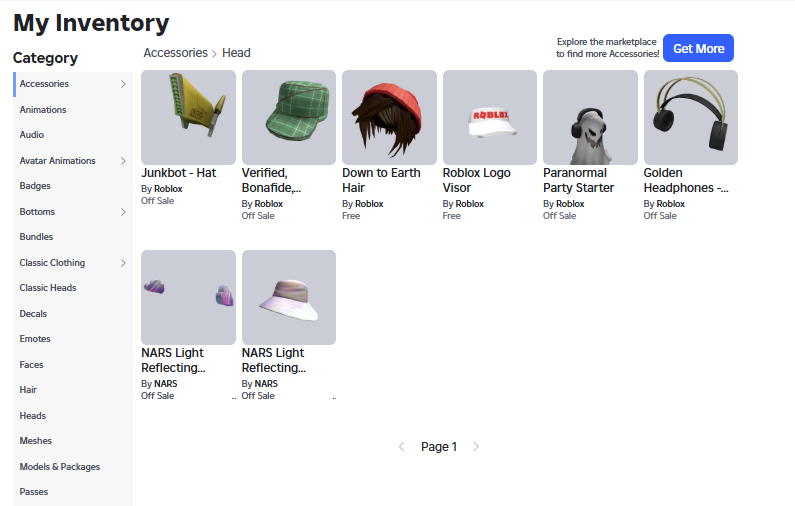
Task: Open the Badges category
Action: click(x=73, y=186)
